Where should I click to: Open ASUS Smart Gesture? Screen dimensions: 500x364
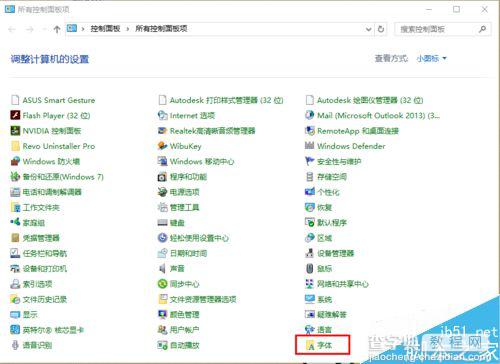[53, 100]
